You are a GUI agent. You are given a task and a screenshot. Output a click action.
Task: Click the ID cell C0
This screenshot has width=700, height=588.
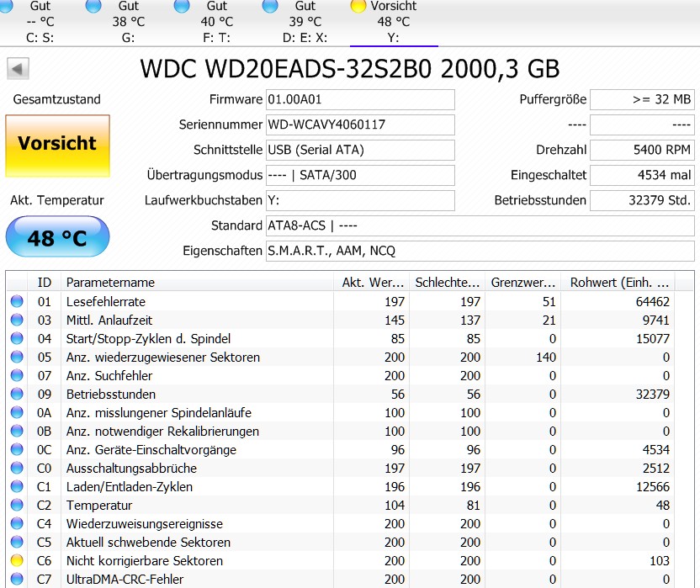tap(45, 469)
